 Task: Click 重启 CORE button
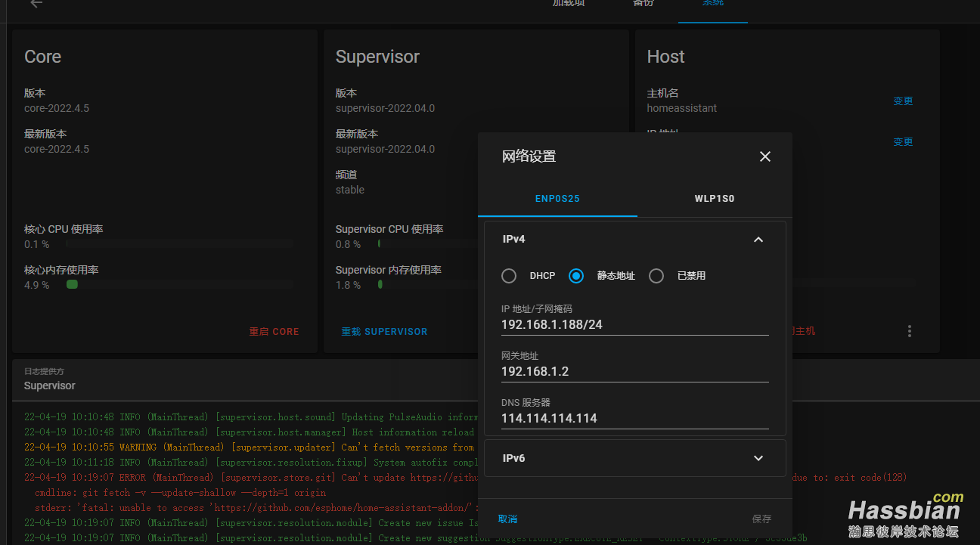274,332
